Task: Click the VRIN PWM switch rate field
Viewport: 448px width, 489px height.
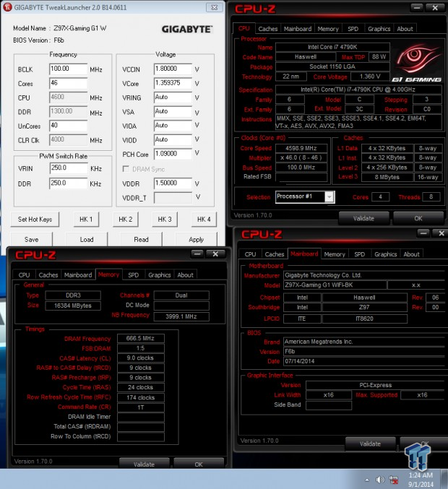Action: tap(69, 168)
